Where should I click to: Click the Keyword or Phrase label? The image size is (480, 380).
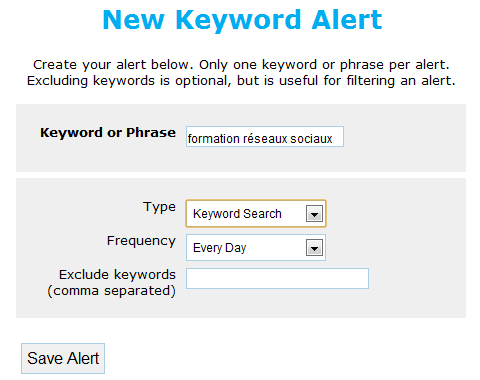108,133
